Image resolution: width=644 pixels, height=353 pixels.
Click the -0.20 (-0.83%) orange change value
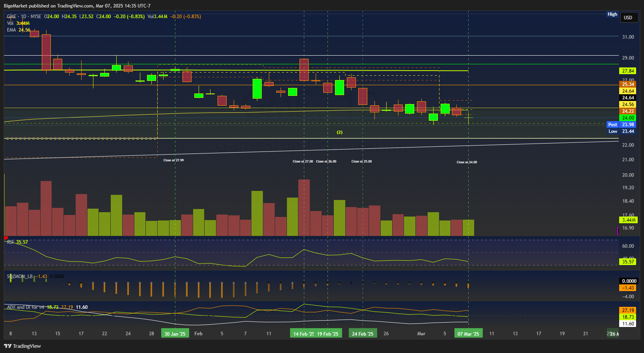click(186, 17)
